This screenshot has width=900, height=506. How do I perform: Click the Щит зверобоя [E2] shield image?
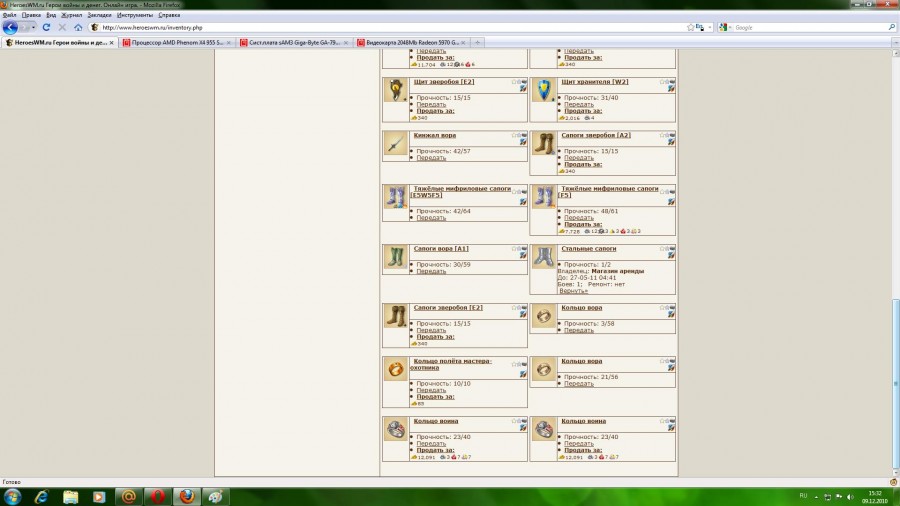point(395,90)
